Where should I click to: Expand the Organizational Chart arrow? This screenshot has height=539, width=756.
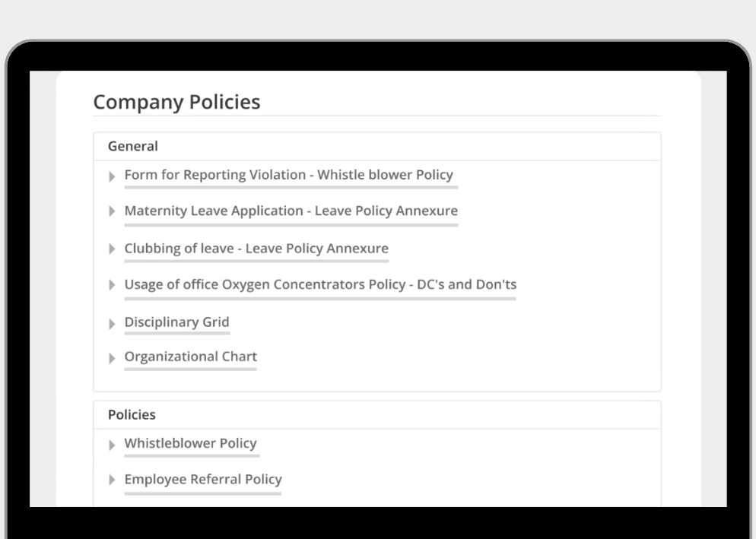click(x=112, y=358)
